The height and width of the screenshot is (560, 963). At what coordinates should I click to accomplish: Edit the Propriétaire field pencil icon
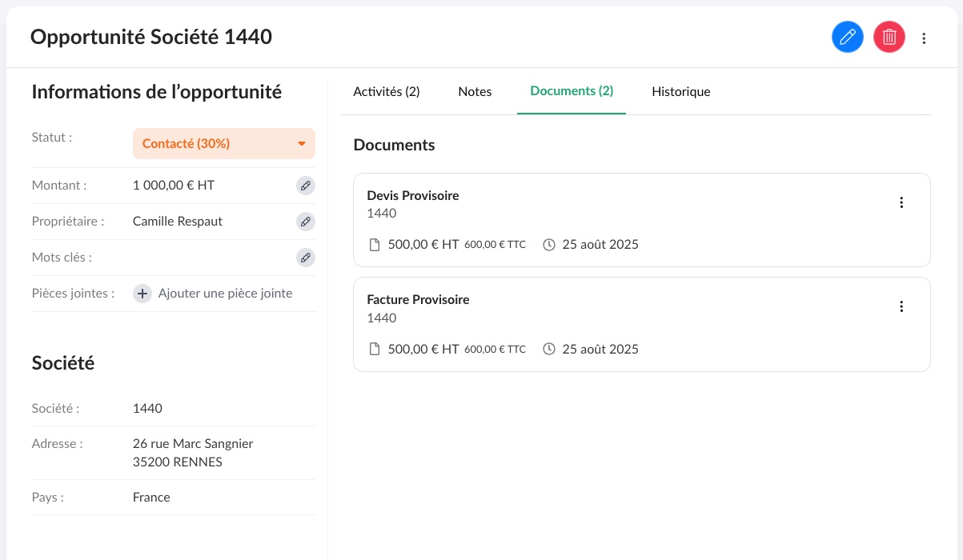coord(305,222)
